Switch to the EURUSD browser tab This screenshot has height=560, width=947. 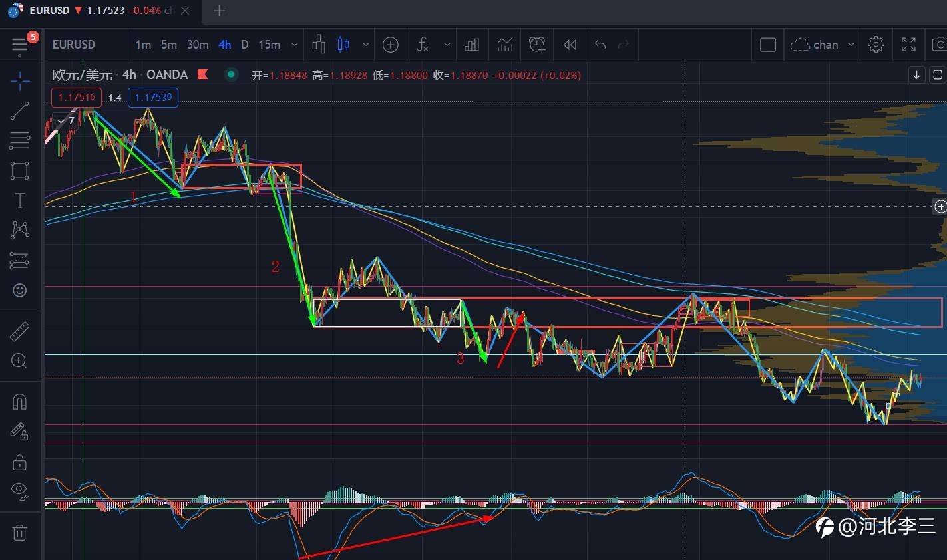coord(100,11)
